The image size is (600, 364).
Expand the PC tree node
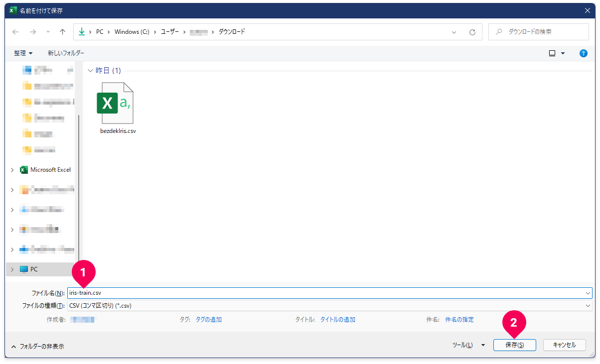pyautogui.click(x=12, y=269)
